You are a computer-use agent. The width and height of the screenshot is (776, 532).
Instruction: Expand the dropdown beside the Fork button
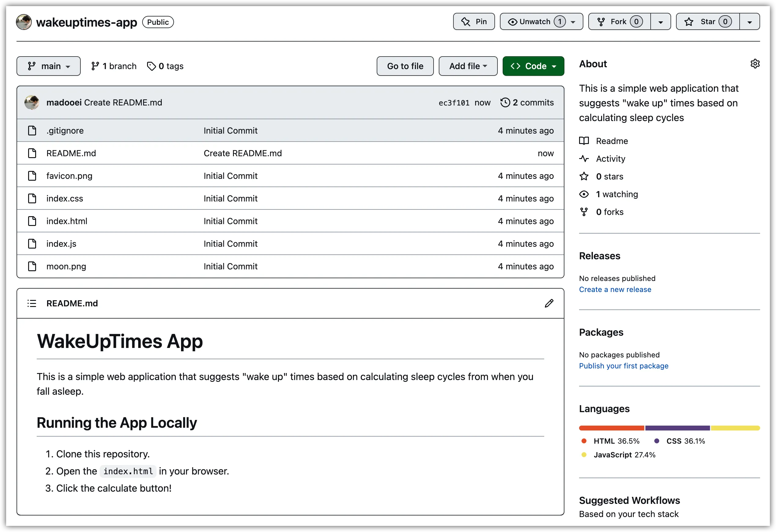click(660, 22)
